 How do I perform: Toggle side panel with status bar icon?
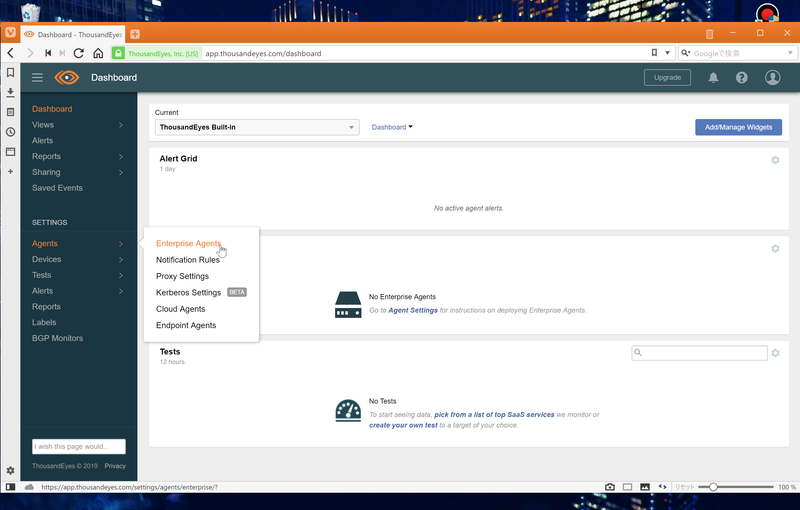(10, 487)
